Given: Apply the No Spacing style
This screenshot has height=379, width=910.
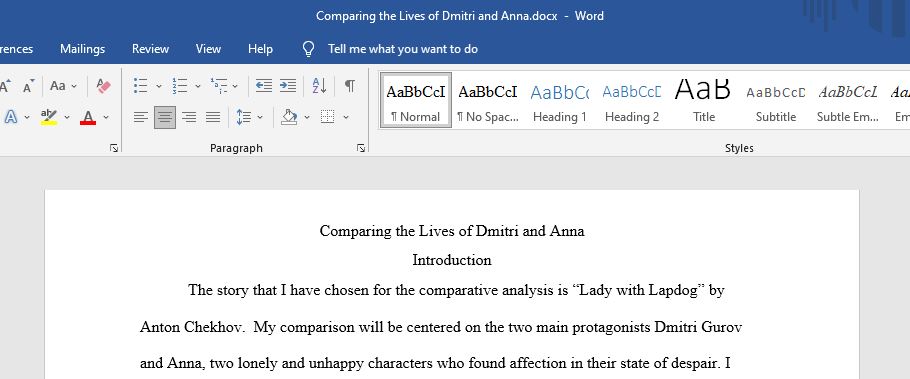Looking at the screenshot, I should (488, 100).
